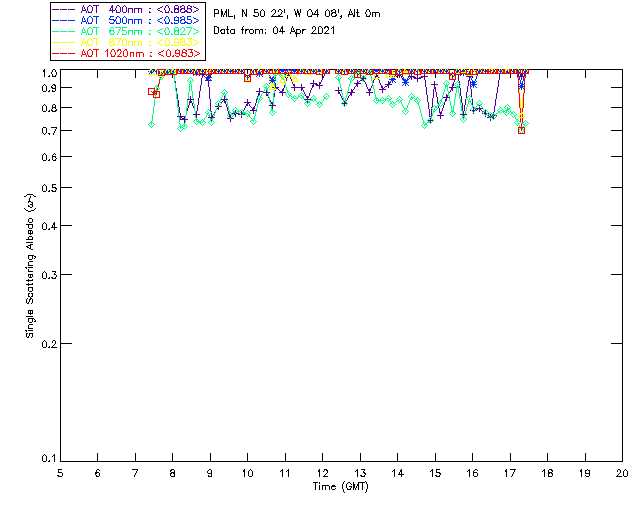Click the x-axis tick label 13
This screenshot has height=512, width=640.
click(360, 473)
